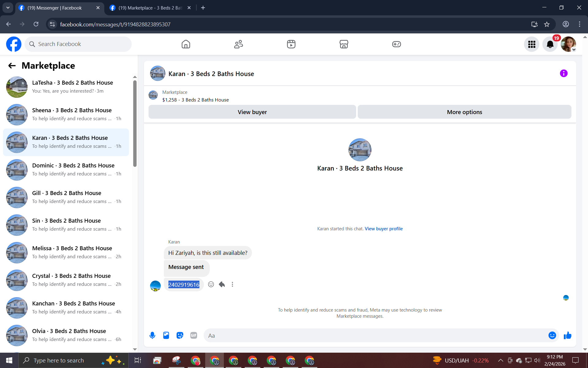Image resolution: width=588 pixels, height=368 pixels.
Task: Go to the Marketplace nav tab
Action: click(344, 44)
